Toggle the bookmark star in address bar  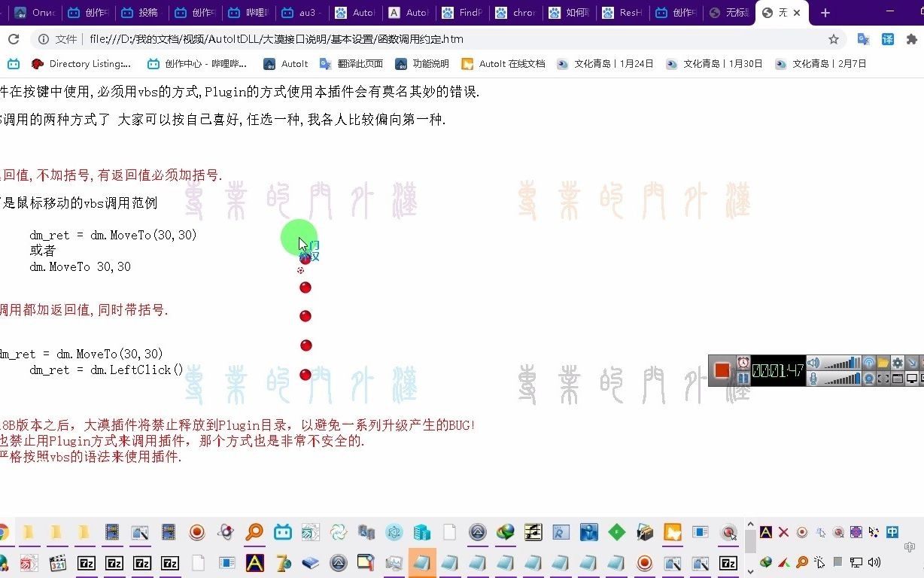[x=834, y=38]
